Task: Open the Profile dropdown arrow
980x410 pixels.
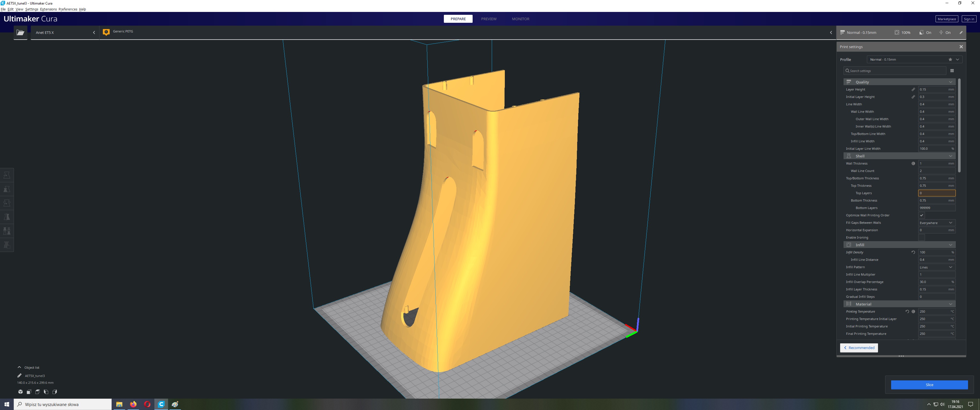Action: tap(957, 59)
